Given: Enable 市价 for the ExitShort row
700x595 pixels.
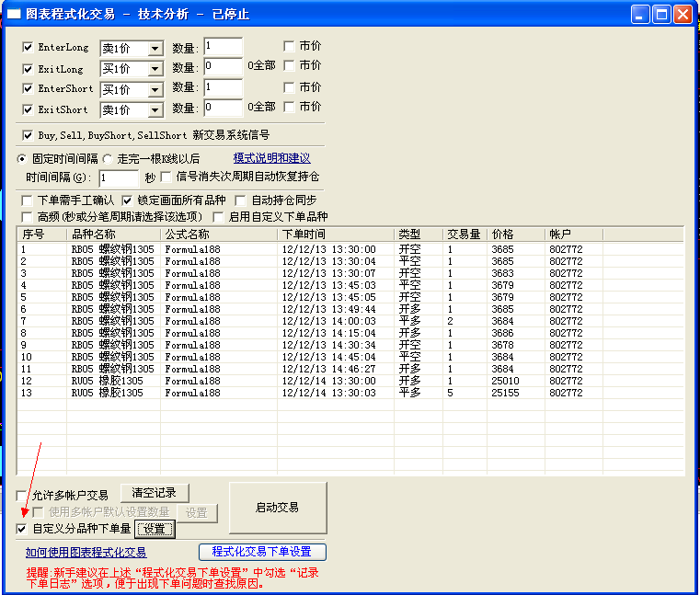Looking at the screenshot, I should click(289, 107).
